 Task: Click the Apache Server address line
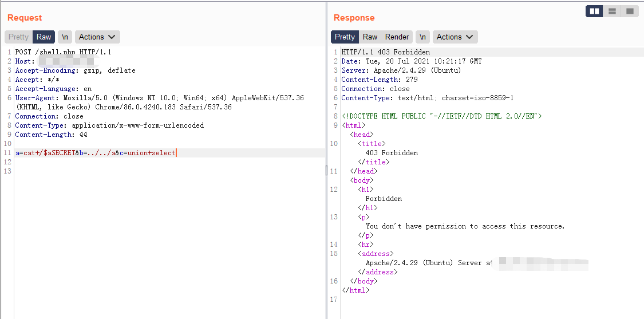(428, 263)
